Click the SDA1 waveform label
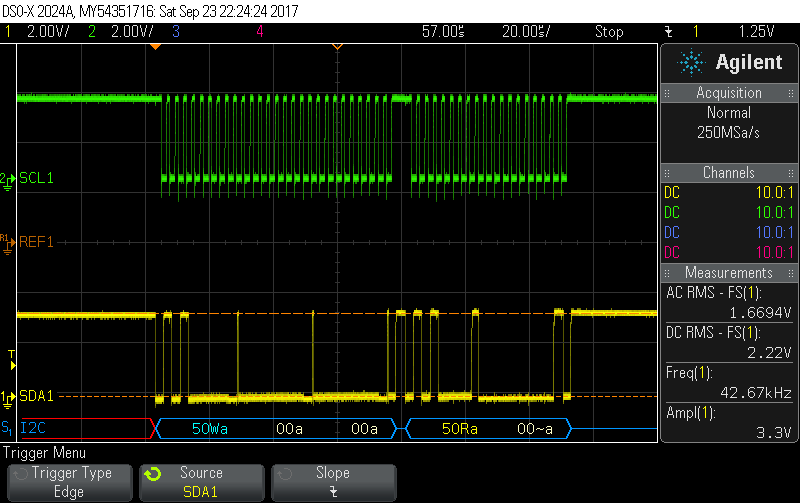Viewport: 800px width, 503px height. click(36, 396)
